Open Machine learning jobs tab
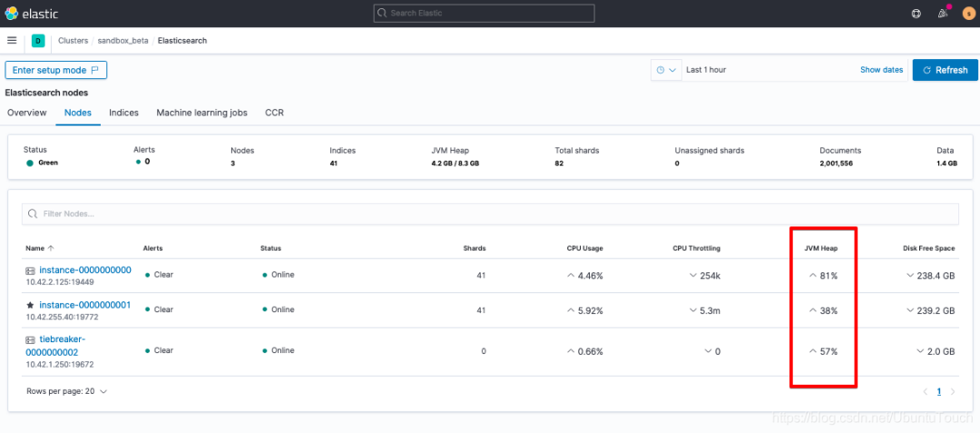The width and height of the screenshot is (980, 433). click(201, 113)
